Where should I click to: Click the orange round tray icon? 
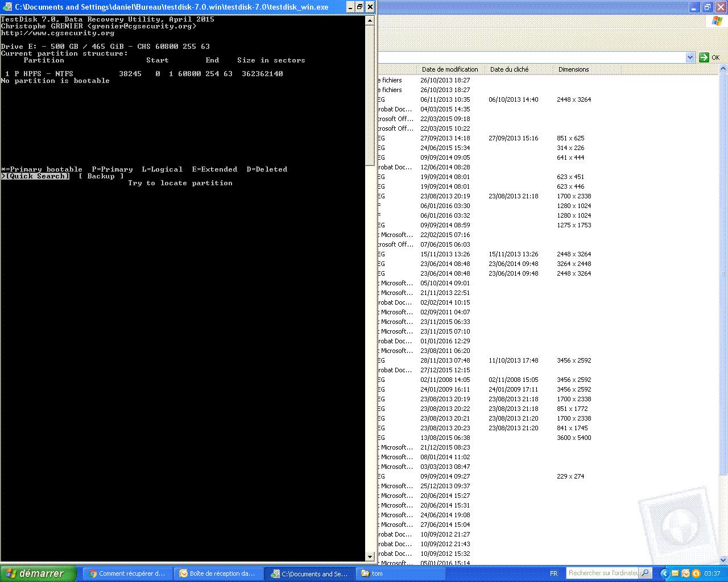click(696, 573)
